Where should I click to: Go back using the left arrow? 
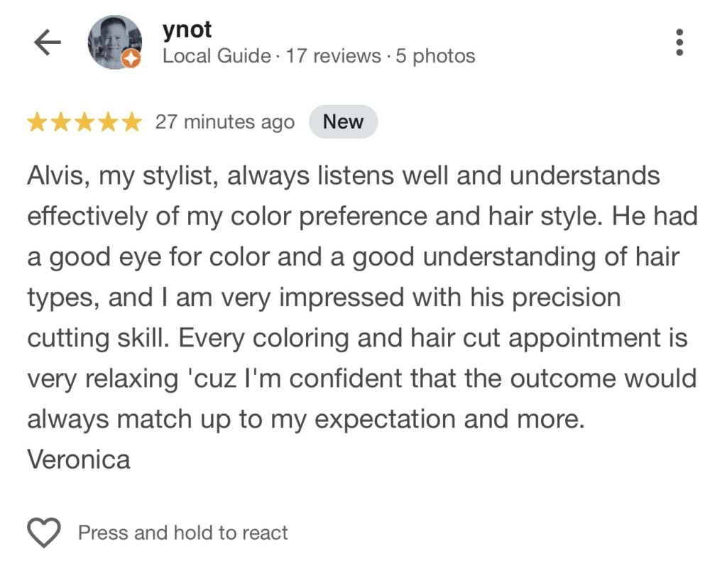click(48, 43)
